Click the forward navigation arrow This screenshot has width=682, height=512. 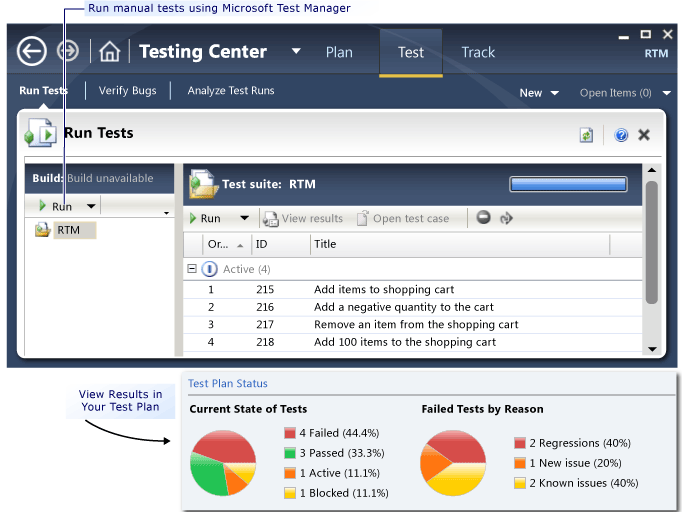tap(68, 51)
